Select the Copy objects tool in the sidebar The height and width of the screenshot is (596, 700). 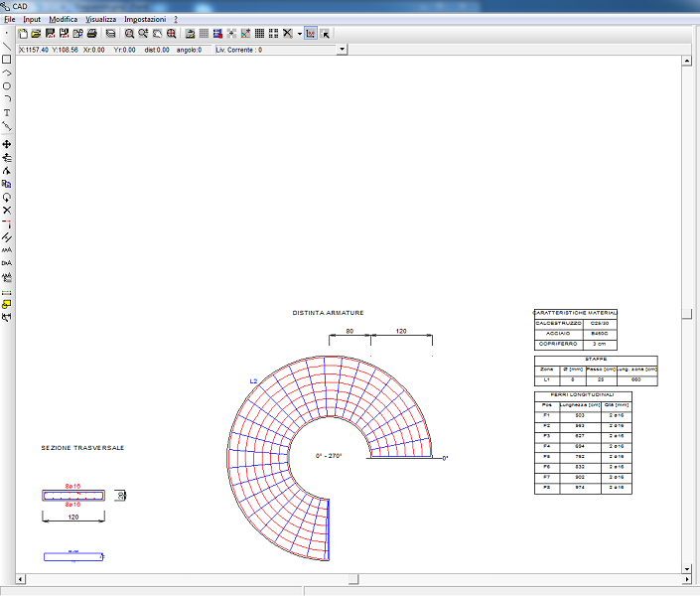[7, 184]
